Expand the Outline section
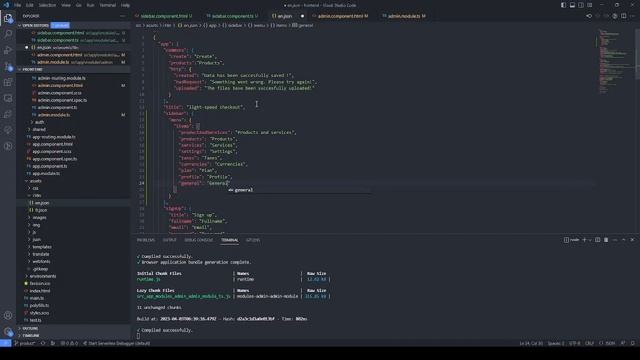 click(x=30, y=328)
